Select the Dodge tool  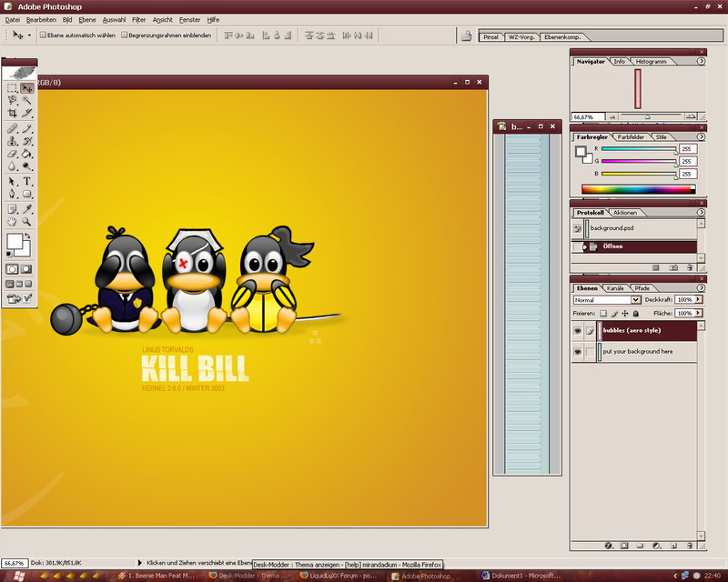[x=27, y=166]
